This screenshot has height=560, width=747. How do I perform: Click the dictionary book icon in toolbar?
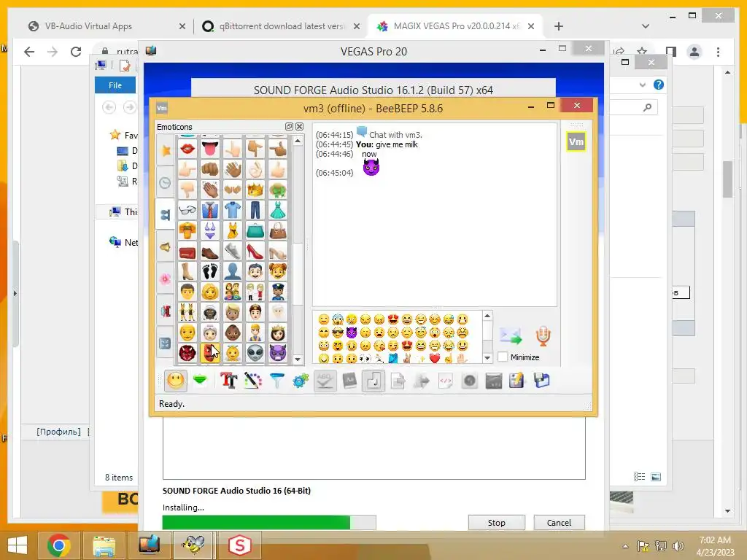[x=349, y=381]
